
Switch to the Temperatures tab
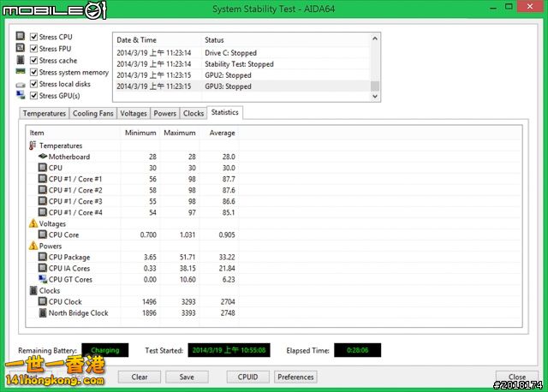(45, 113)
